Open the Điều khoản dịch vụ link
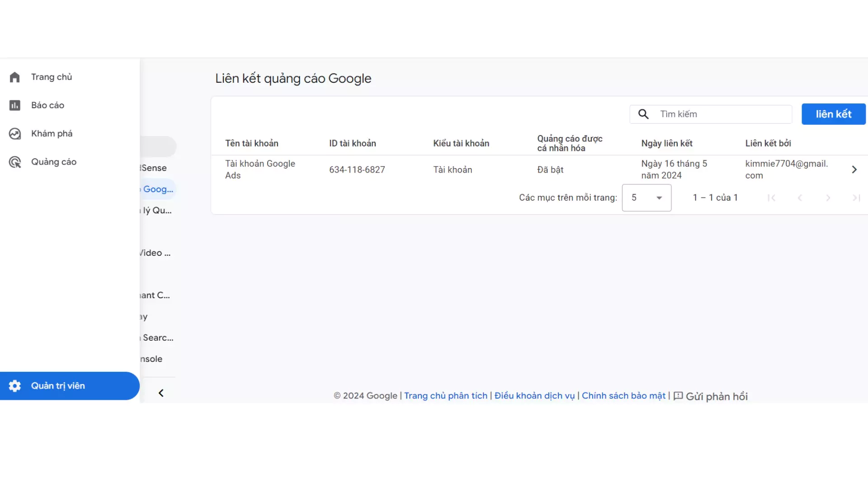Image resolution: width=868 pixels, height=488 pixels. (534, 396)
